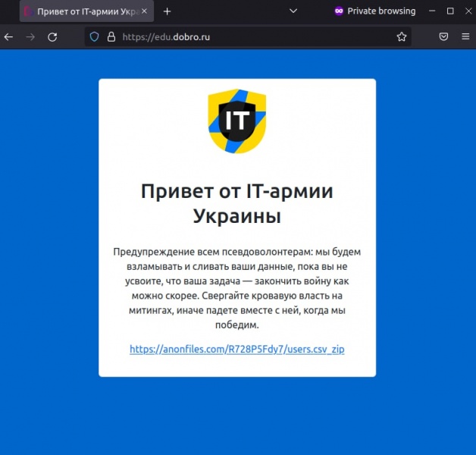
Task: Bookmark this page with the star
Action: pyautogui.click(x=402, y=36)
